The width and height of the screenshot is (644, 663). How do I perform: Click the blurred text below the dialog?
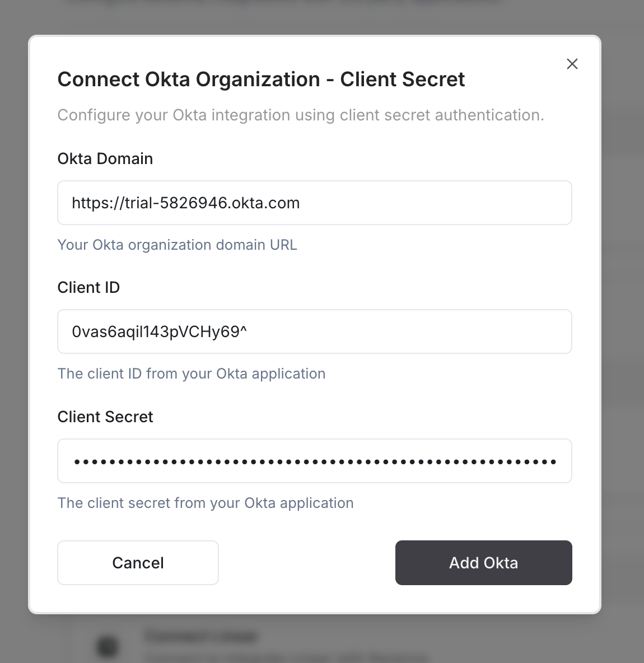pyautogui.click(x=201, y=636)
